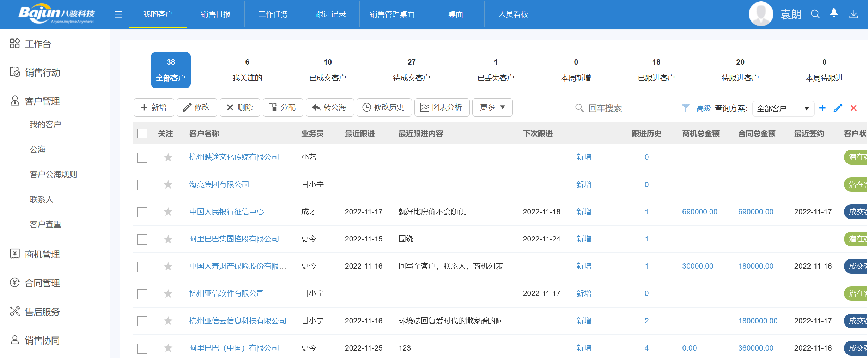The image size is (868, 358).
Task: Switch to the 销售日报 tab
Action: pyautogui.click(x=216, y=14)
